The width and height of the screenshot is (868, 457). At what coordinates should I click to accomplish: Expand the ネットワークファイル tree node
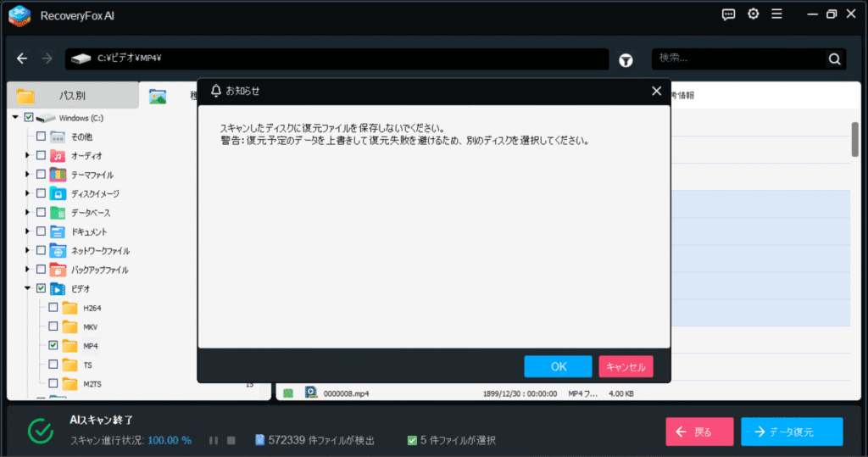[x=27, y=250]
